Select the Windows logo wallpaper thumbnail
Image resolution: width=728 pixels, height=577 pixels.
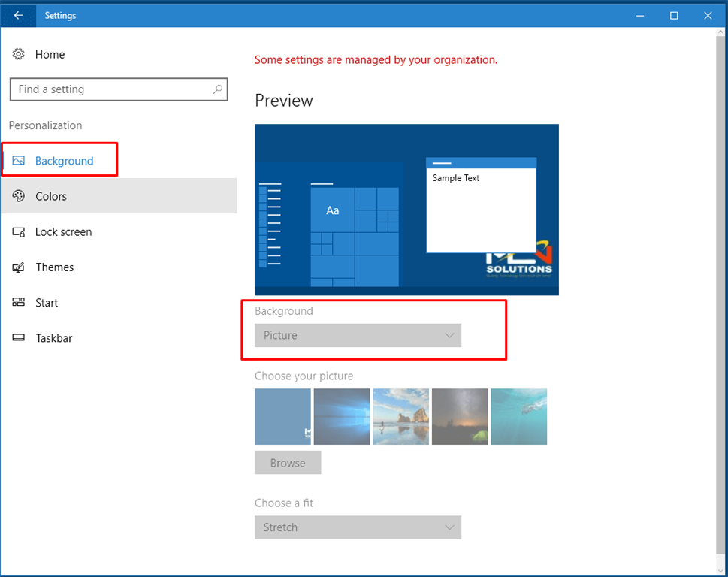(x=342, y=416)
